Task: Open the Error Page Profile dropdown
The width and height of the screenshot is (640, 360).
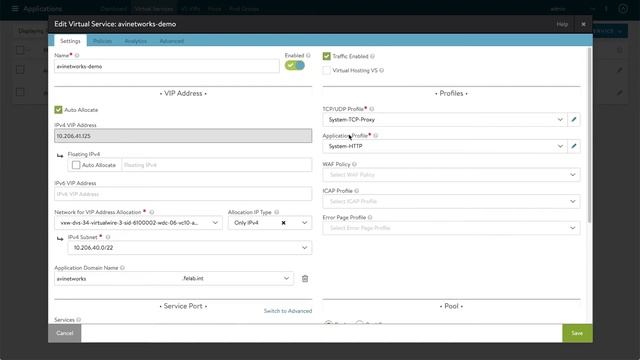Action: click(573, 228)
